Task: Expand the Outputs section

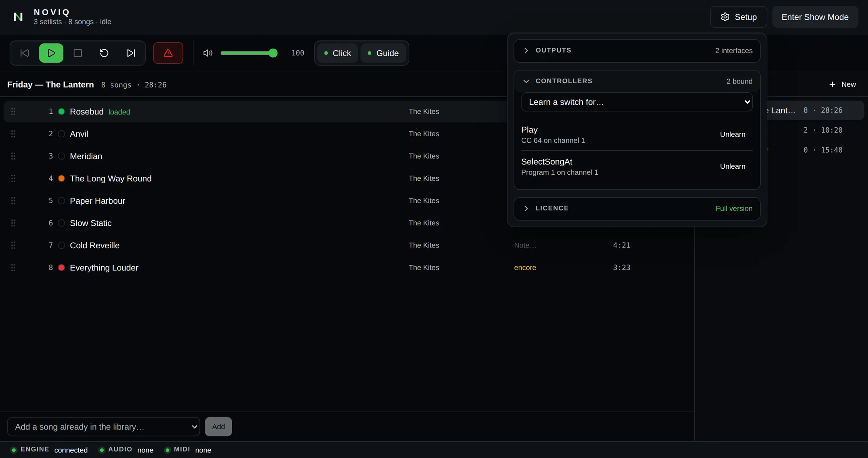Action: [x=637, y=51]
